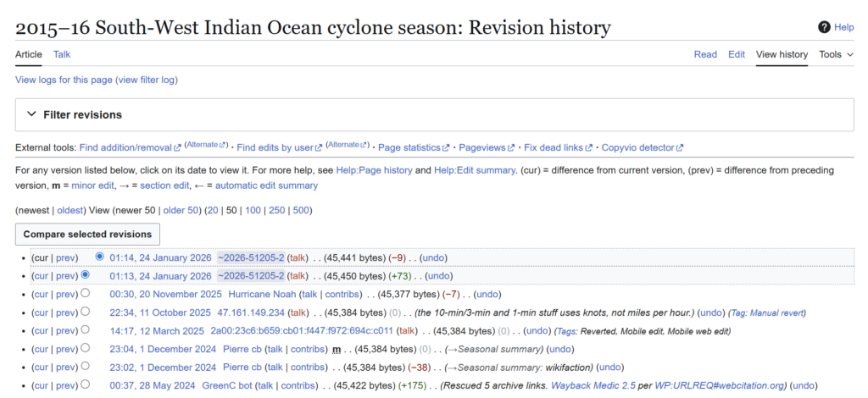This screenshot has height=398, width=868.
Task: Open the View history tab
Action: point(782,54)
